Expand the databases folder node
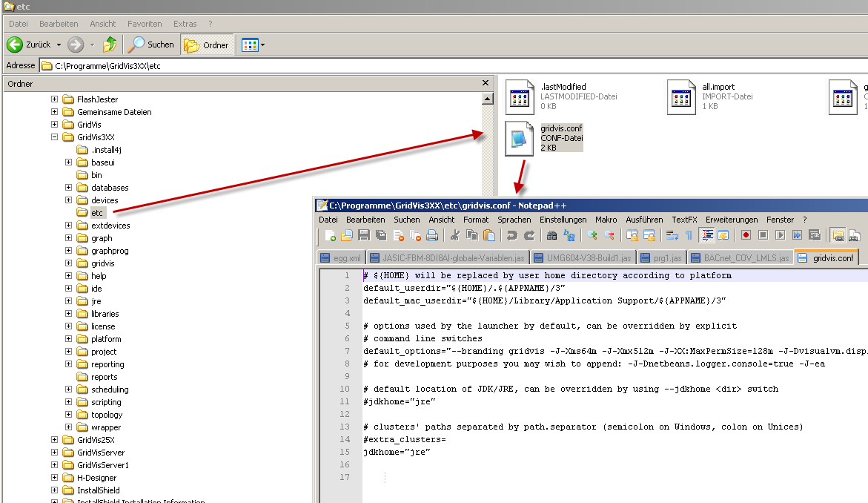The width and height of the screenshot is (868, 503). pos(68,188)
